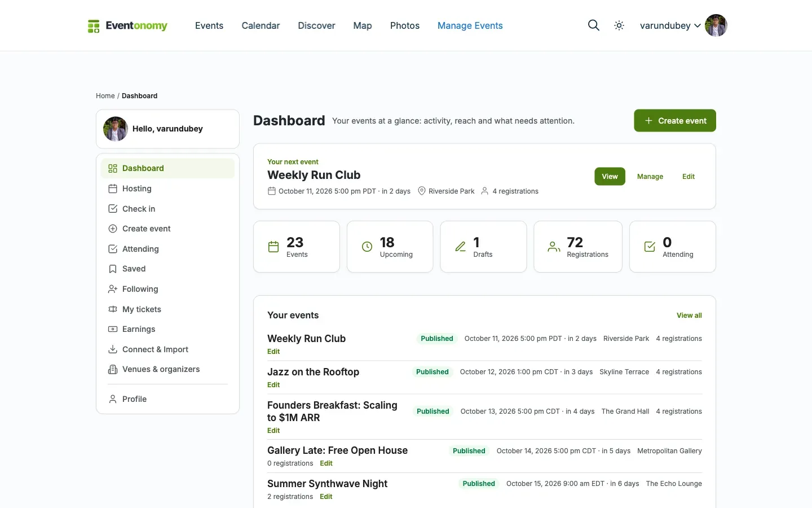Open Jazz on the Rooftop event title

(313, 372)
